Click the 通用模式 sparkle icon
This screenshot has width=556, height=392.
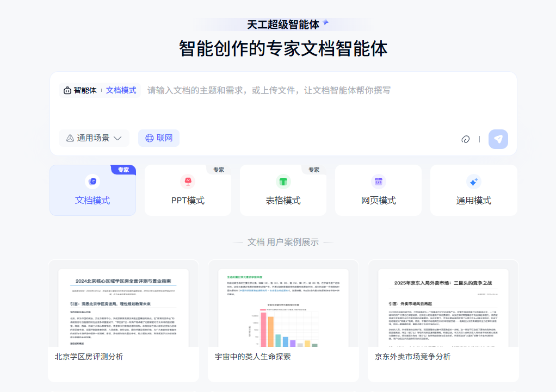click(x=473, y=180)
